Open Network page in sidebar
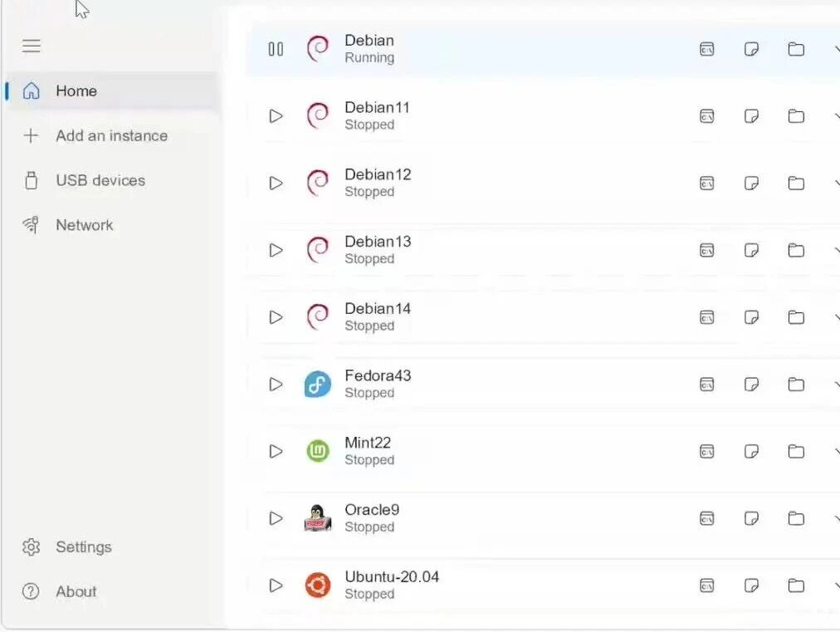This screenshot has width=840, height=632. tap(112, 225)
